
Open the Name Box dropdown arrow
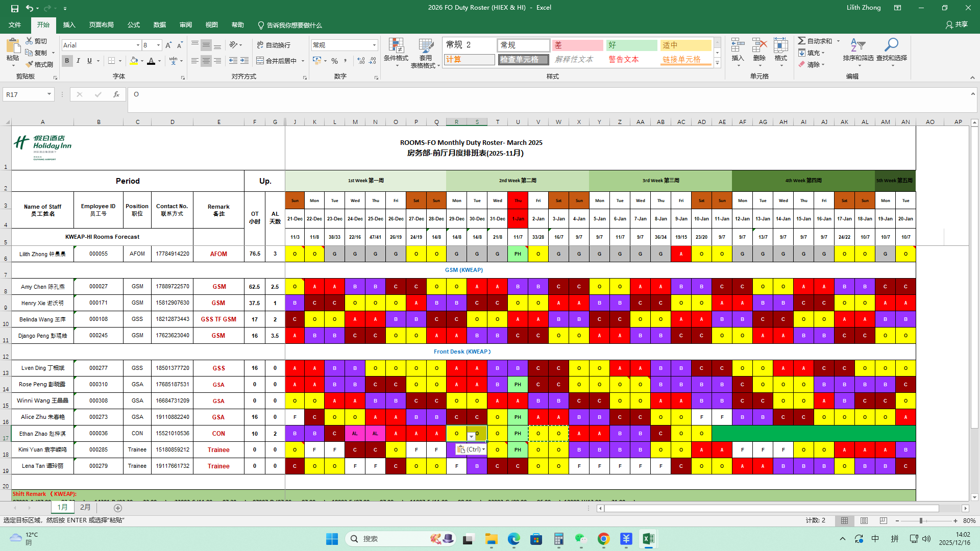[49, 94]
